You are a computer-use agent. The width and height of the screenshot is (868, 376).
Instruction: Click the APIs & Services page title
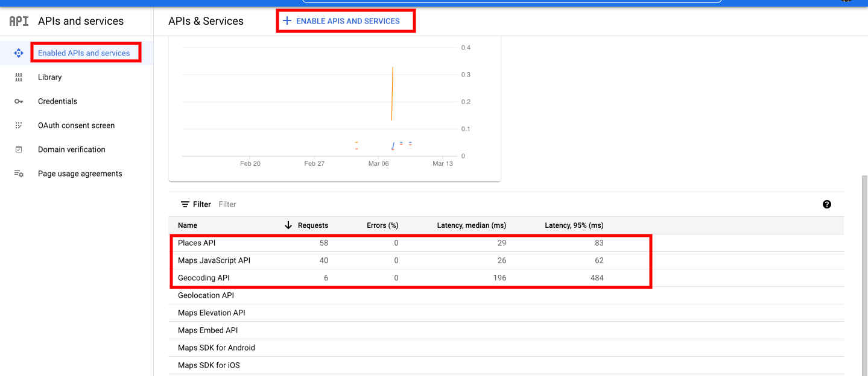[x=206, y=21]
